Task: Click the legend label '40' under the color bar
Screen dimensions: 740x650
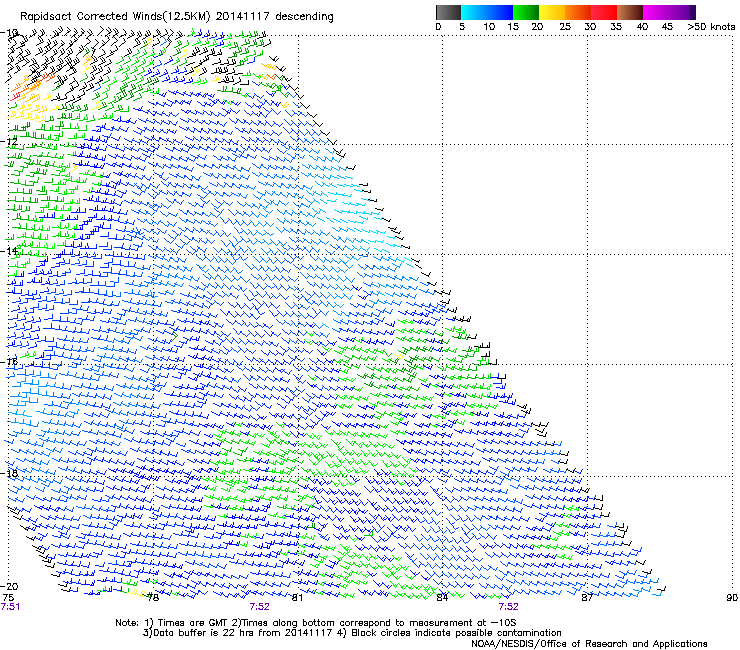Action: coord(642,27)
